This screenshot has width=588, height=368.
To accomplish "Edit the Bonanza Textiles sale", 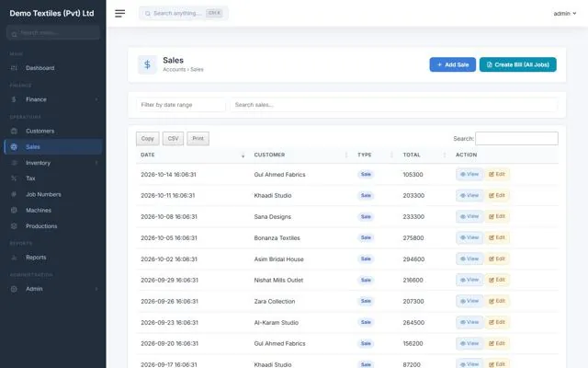I will click(497, 237).
